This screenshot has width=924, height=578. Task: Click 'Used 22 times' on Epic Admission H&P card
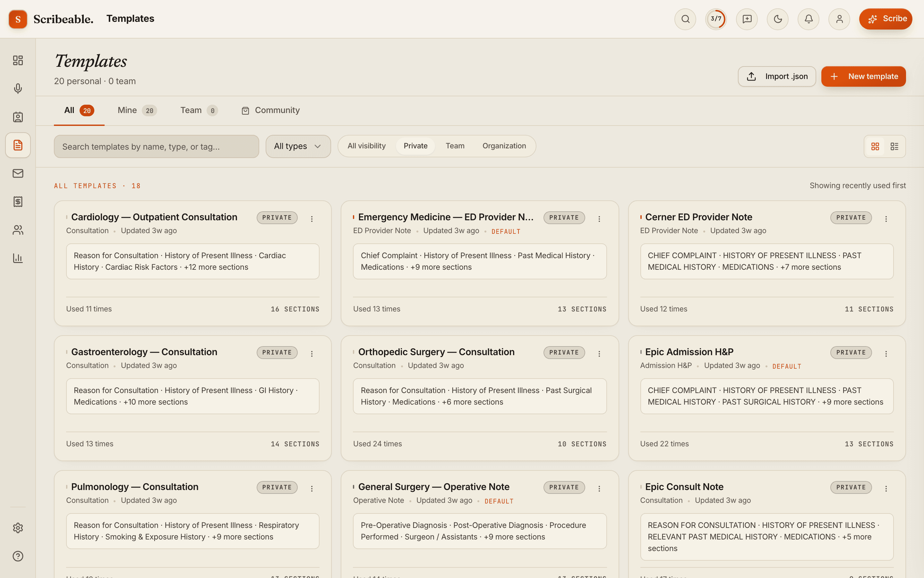664,444
